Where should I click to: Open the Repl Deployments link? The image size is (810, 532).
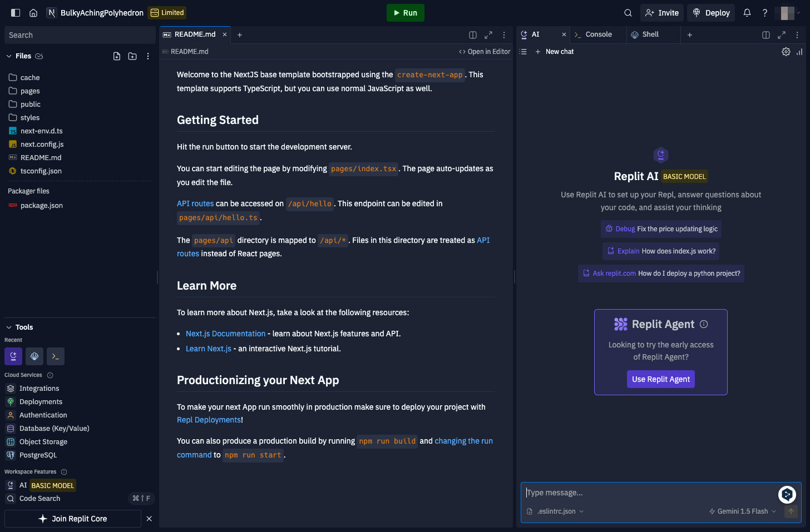point(209,420)
